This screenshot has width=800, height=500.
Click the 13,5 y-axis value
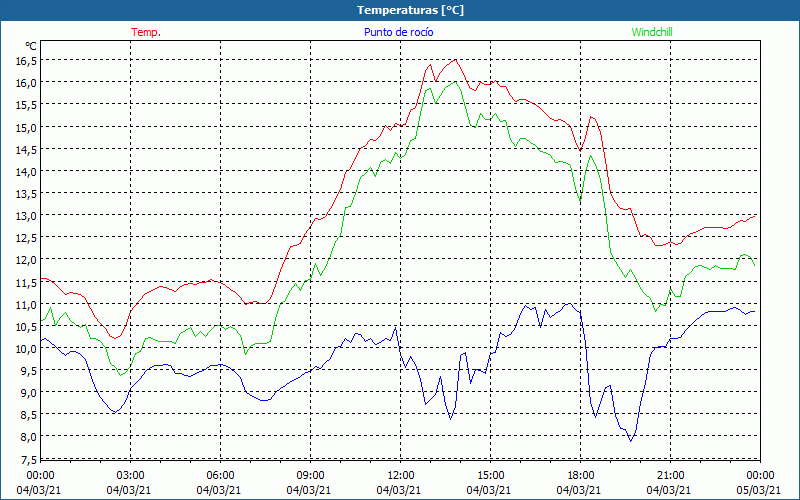pyautogui.click(x=26, y=193)
